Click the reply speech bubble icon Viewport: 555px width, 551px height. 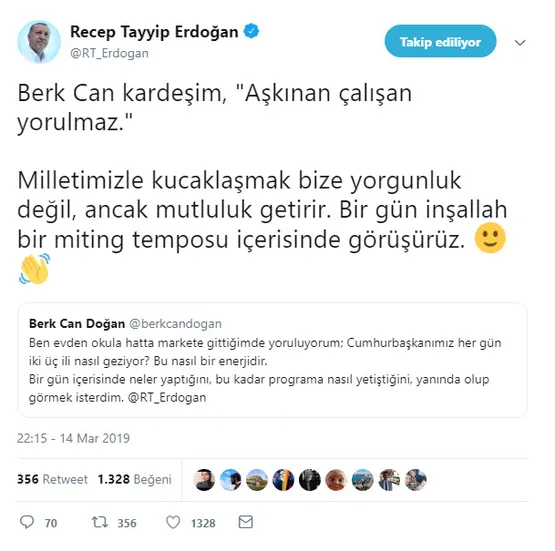click(27, 522)
